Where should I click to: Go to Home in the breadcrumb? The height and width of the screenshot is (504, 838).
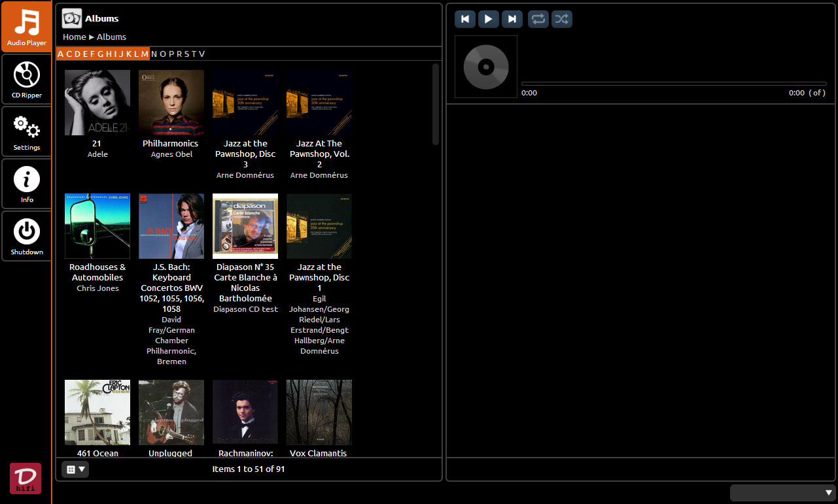coord(74,37)
